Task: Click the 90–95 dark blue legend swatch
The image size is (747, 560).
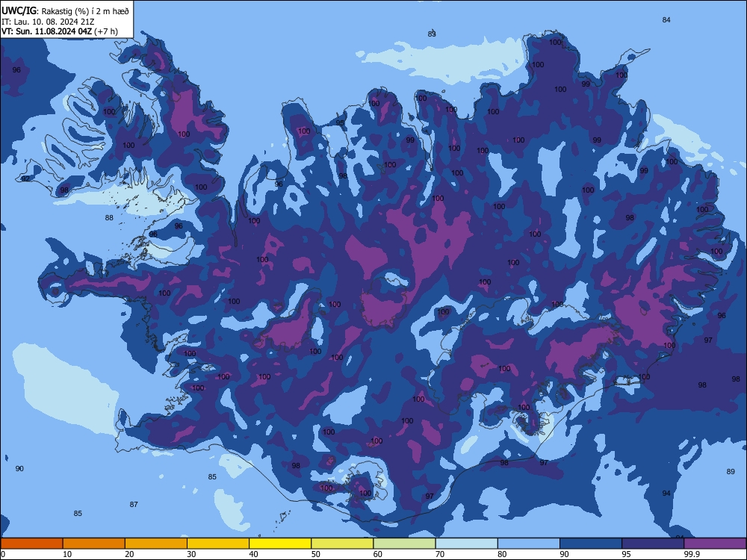Action: click(x=591, y=544)
